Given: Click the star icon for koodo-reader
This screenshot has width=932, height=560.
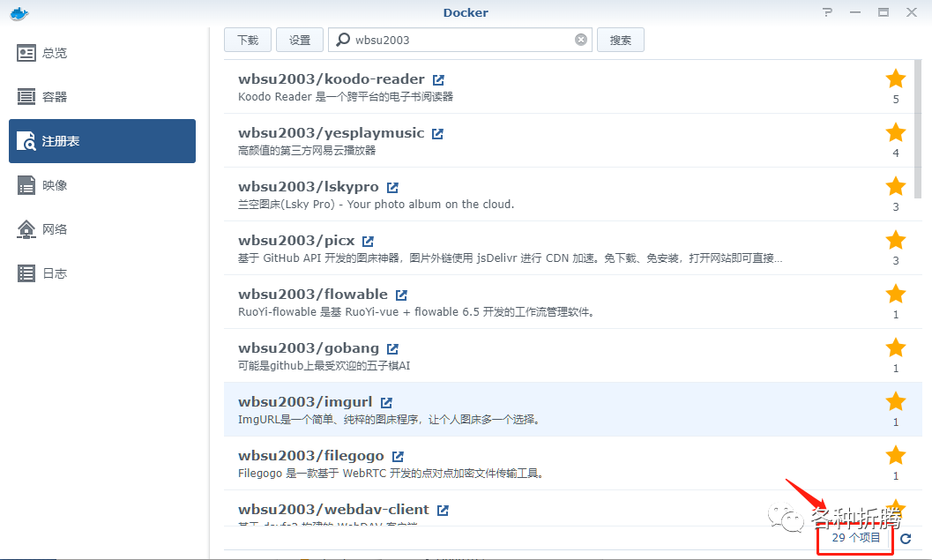Looking at the screenshot, I should (896, 78).
